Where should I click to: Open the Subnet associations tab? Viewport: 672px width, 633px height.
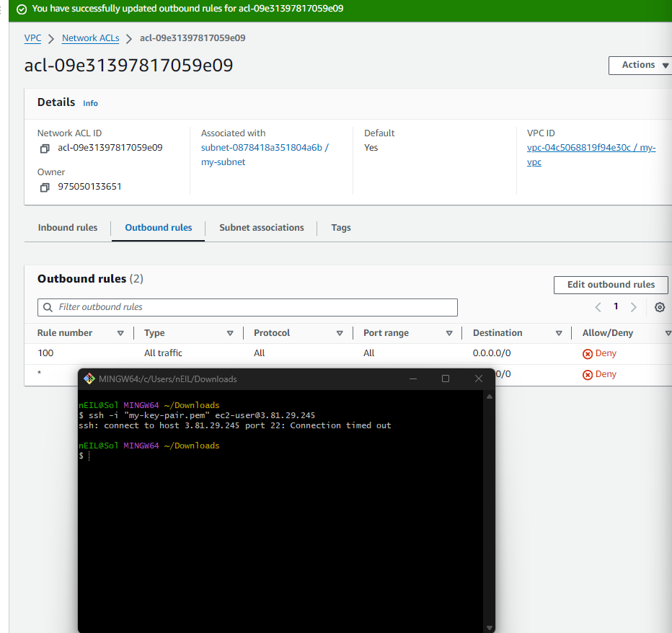coord(262,228)
